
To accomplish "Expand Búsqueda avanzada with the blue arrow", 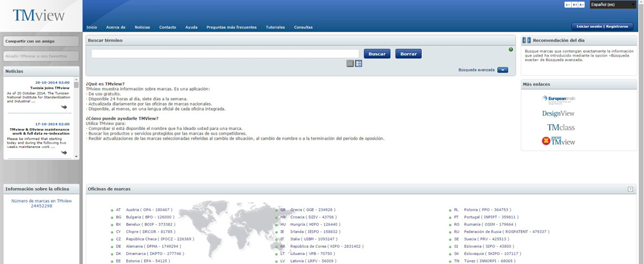I will click(502, 70).
